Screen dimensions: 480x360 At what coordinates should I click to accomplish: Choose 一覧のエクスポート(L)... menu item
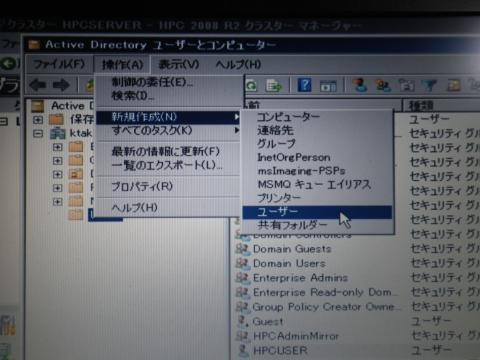pos(168,165)
